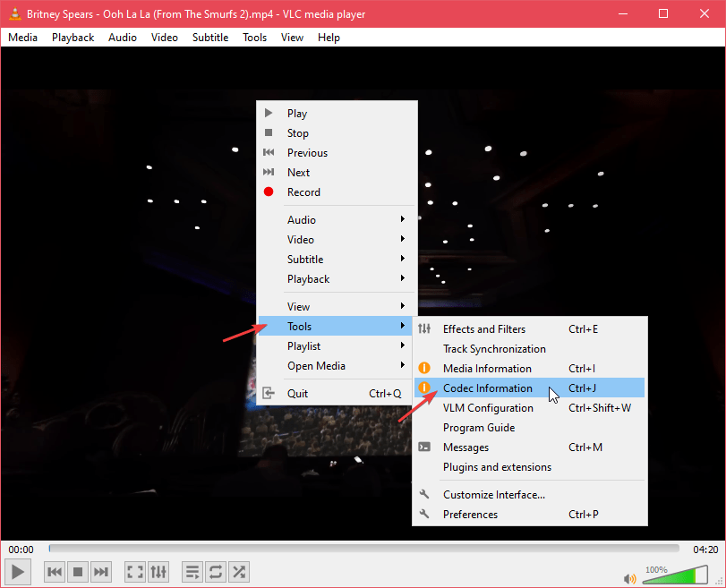Image resolution: width=726 pixels, height=588 pixels.
Task: Adjust the volume slider level
Action: pyautogui.click(x=676, y=575)
